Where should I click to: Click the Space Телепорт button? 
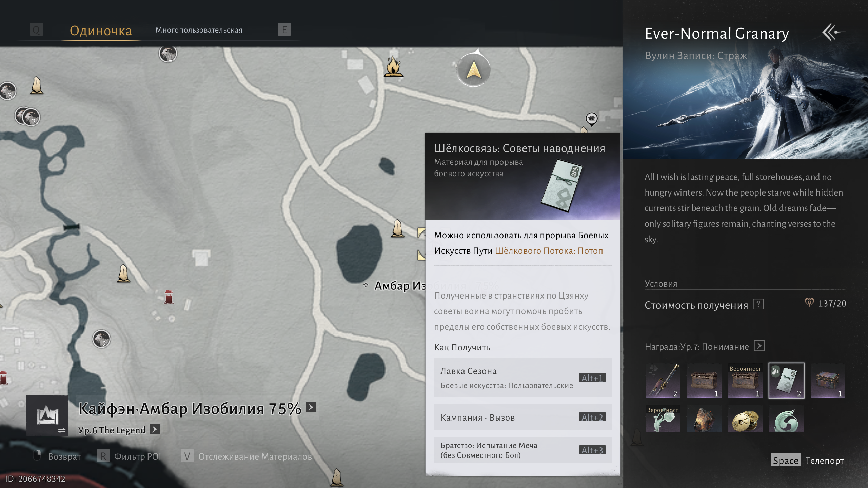[x=807, y=460]
